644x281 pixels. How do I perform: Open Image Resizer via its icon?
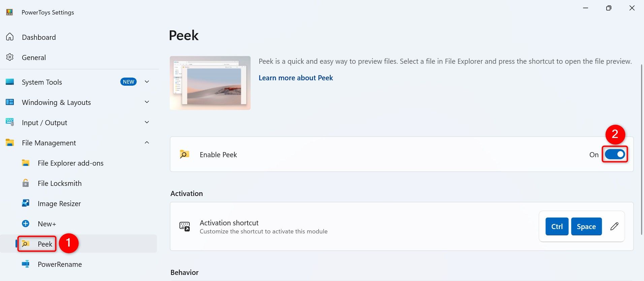pyautogui.click(x=26, y=203)
